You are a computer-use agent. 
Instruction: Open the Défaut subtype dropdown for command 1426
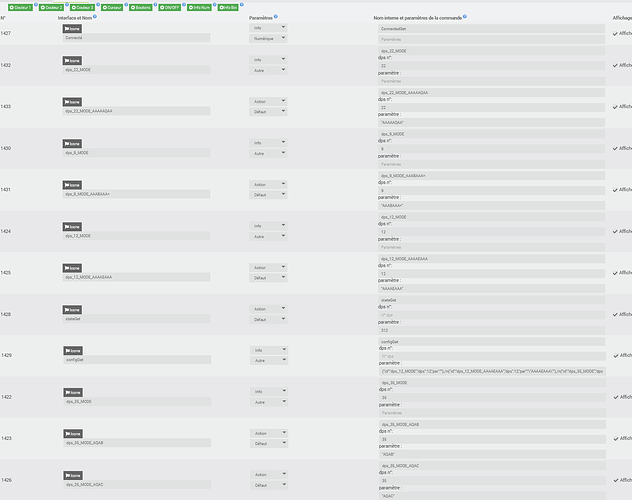(269, 485)
